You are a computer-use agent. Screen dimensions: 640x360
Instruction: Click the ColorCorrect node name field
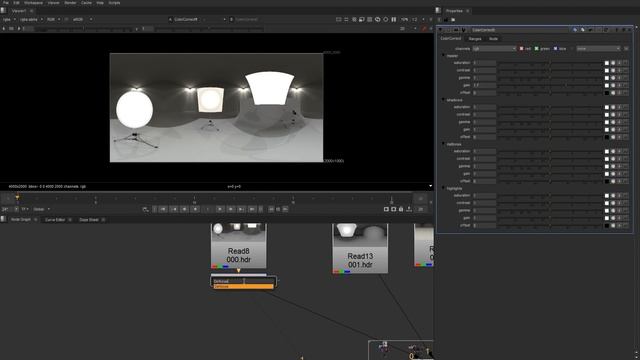[x=520, y=30]
